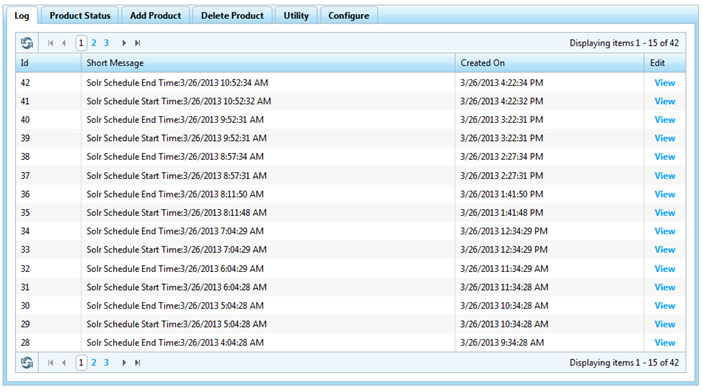This screenshot has width=703, height=392.
Task: View log entry with Id 34
Action: coord(665,231)
